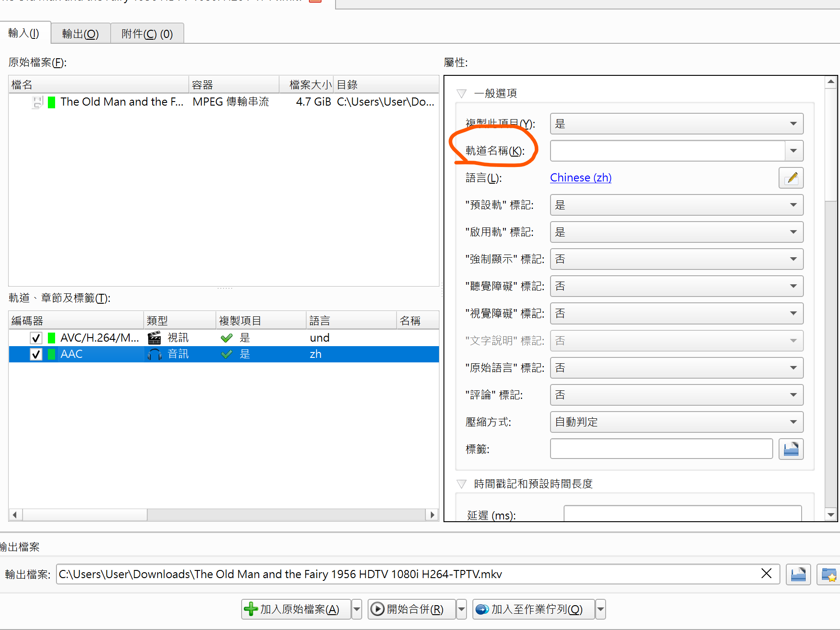Collapse the 一般選項 section
Screen dimensions: 840x630
tap(461, 93)
